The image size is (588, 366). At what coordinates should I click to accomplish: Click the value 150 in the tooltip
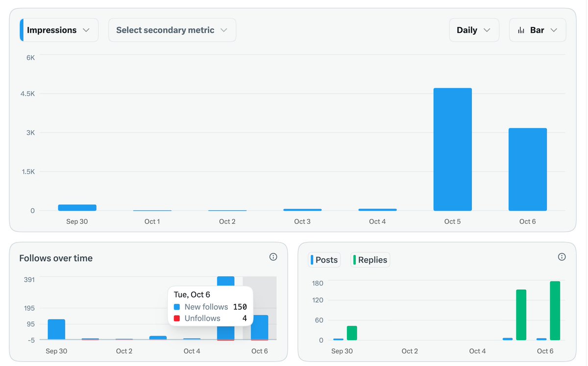coord(240,307)
